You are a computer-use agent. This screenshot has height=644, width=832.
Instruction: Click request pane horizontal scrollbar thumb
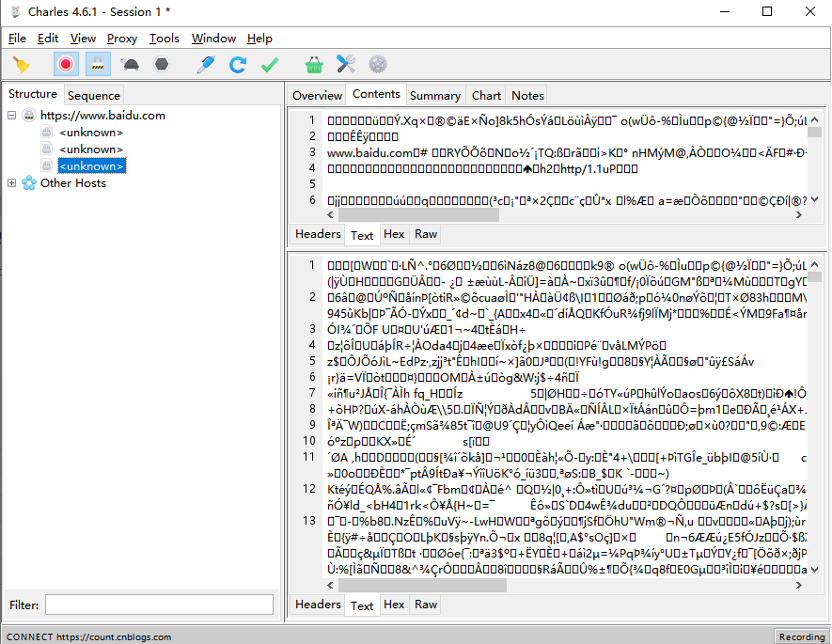(x=418, y=215)
